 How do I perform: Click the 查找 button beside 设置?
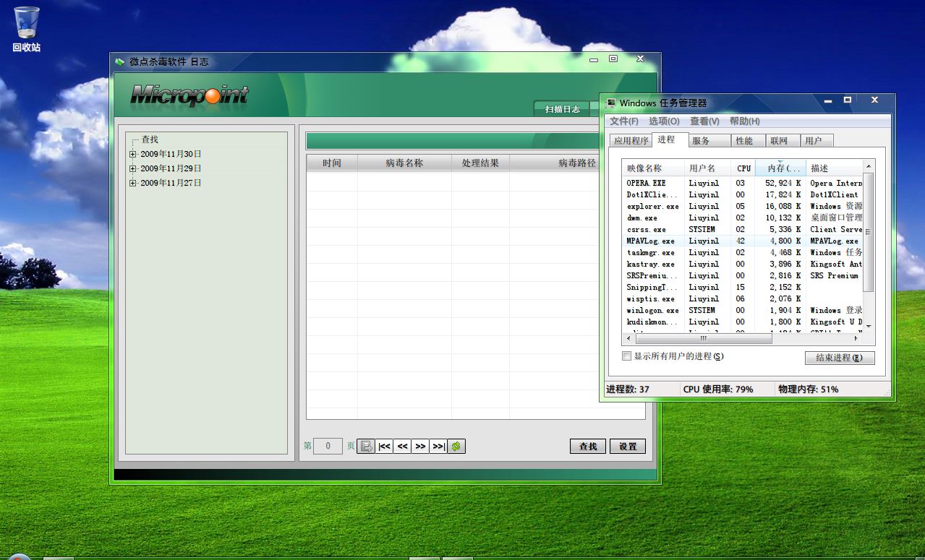(588, 447)
